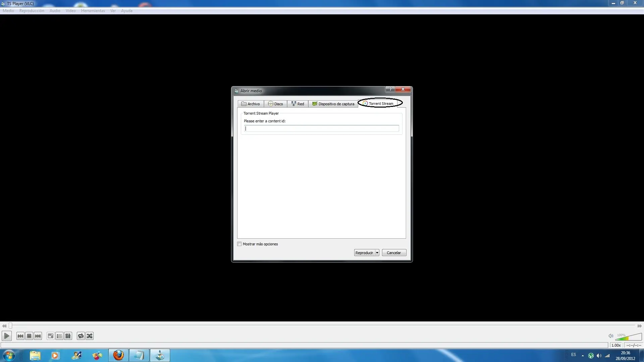Image resolution: width=644 pixels, height=362 pixels.
Task: Open the Herramientas menu
Action: [x=93, y=11]
